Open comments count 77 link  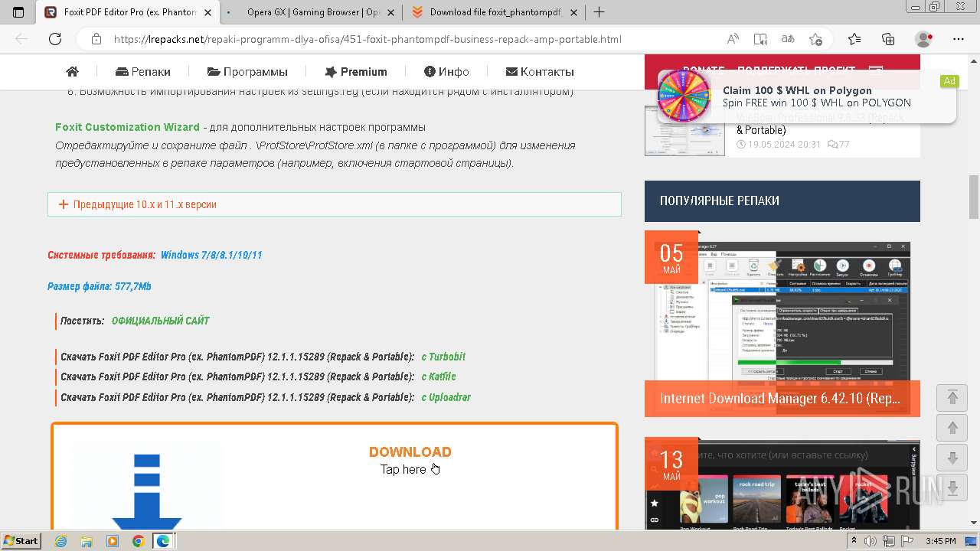[x=838, y=144]
